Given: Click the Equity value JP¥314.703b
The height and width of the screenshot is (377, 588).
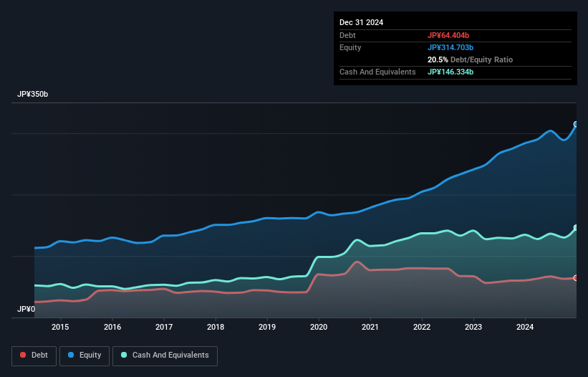Looking at the screenshot, I should (x=450, y=47).
